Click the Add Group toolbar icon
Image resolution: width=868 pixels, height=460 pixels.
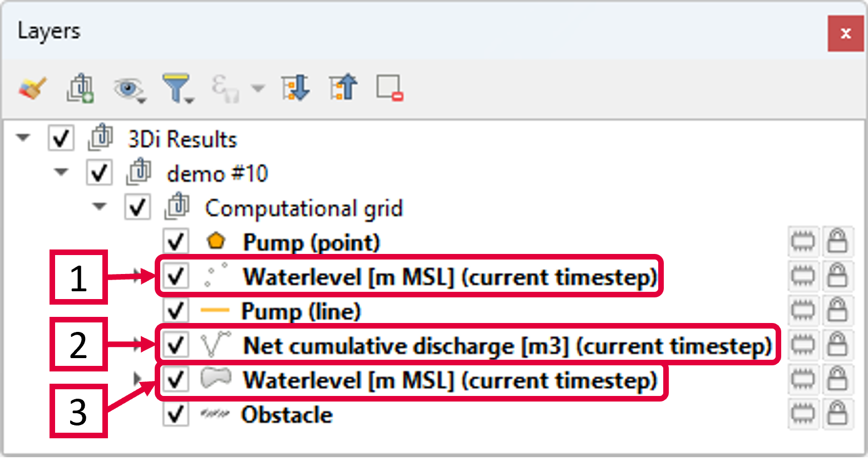pyautogui.click(x=81, y=88)
